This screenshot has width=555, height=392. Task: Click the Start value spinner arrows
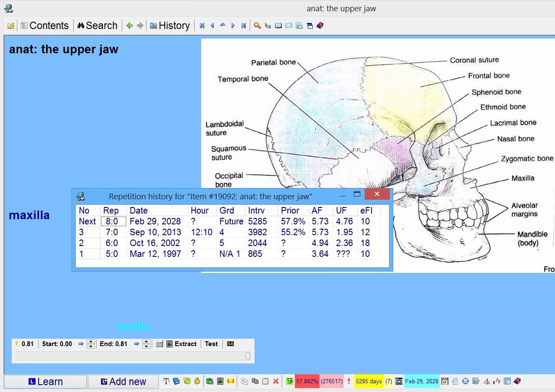91,344
